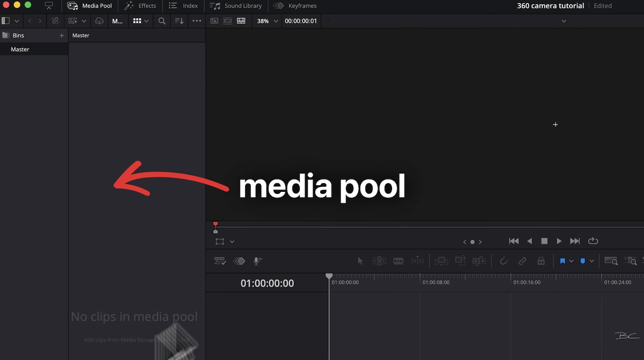
Task: Open the Sound Library tab
Action: tap(236, 6)
